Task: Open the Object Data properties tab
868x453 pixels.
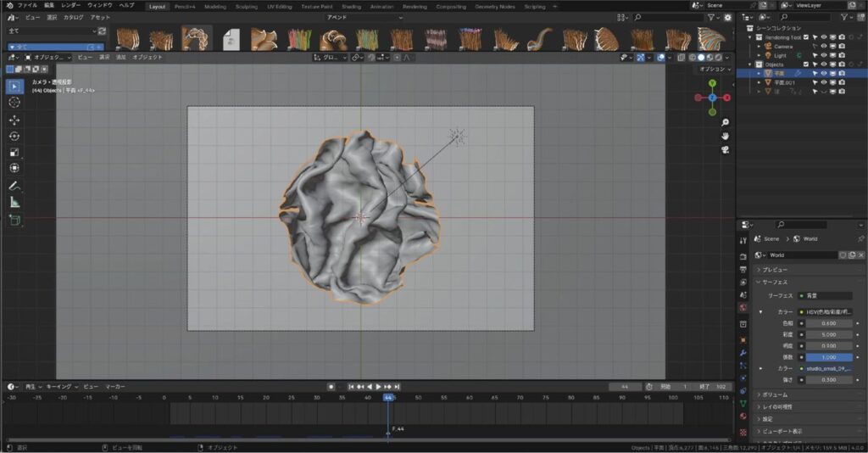Action: coord(743,404)
